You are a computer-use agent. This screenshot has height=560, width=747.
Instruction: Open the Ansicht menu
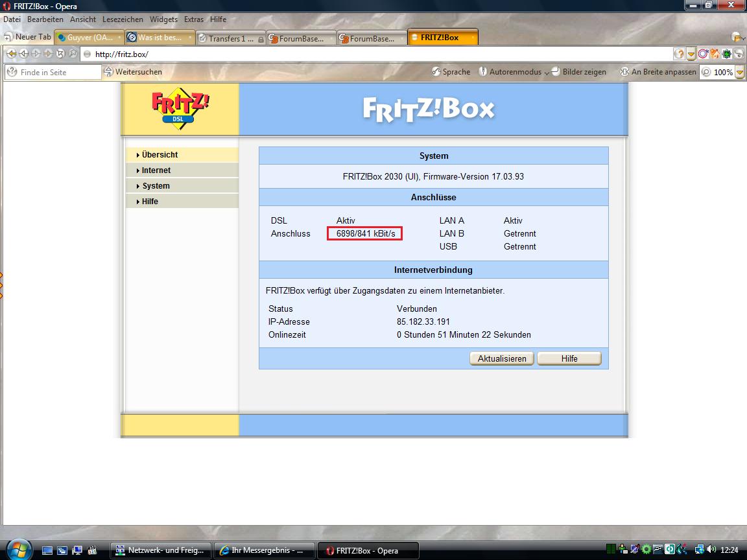[83, 19]
